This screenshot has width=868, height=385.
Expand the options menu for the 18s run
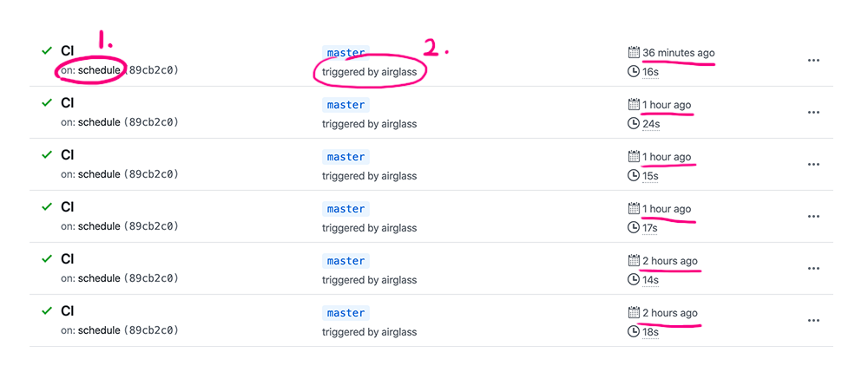(x=813, y=321)
